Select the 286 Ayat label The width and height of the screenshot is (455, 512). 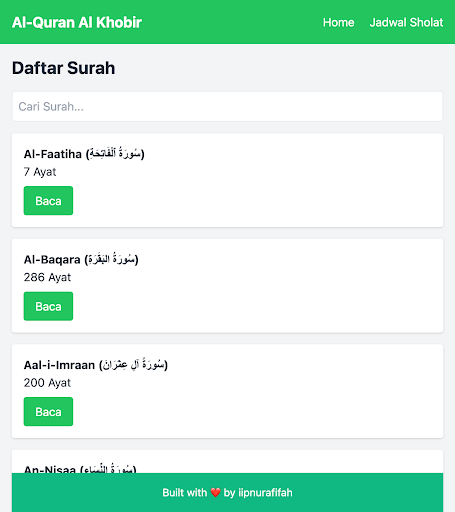(x=47, y=277)
